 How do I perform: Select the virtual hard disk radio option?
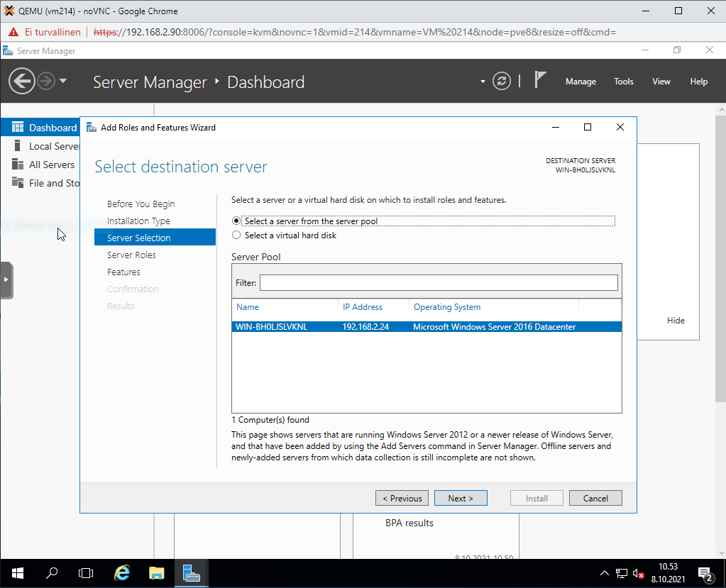(236, 235)
